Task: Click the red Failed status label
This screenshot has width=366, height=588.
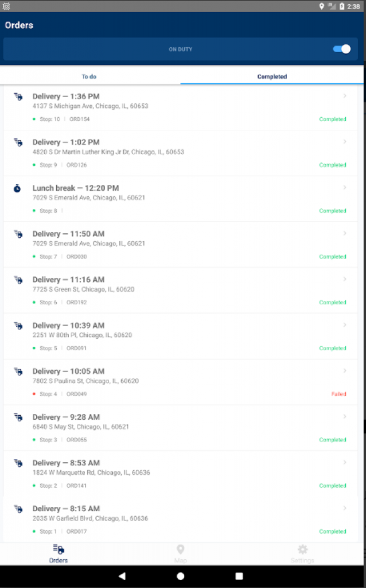Action: pyautogui.click(x=338, y=394)
